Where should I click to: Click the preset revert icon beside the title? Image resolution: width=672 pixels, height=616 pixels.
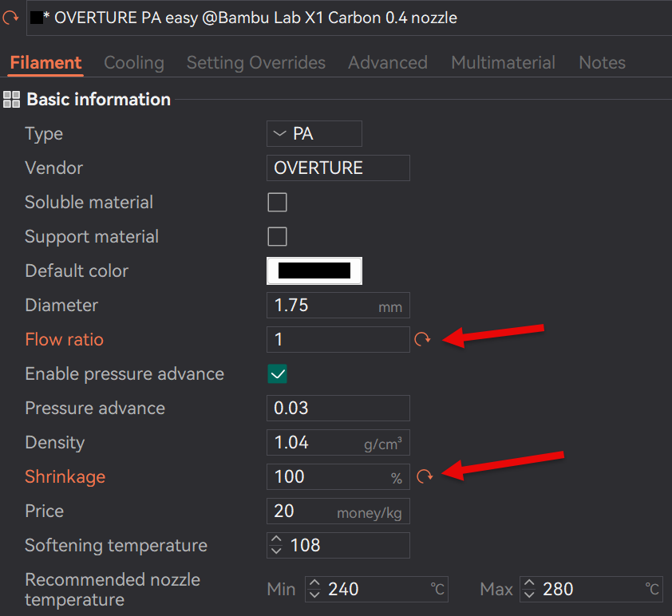coord(10,18)
